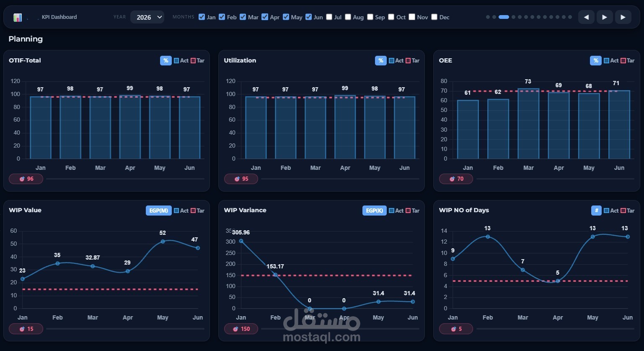Screen dimensions: 644x351
Task: Enable the Nov month checkbox
Action: pyautogui.click(x=412, y=17)
